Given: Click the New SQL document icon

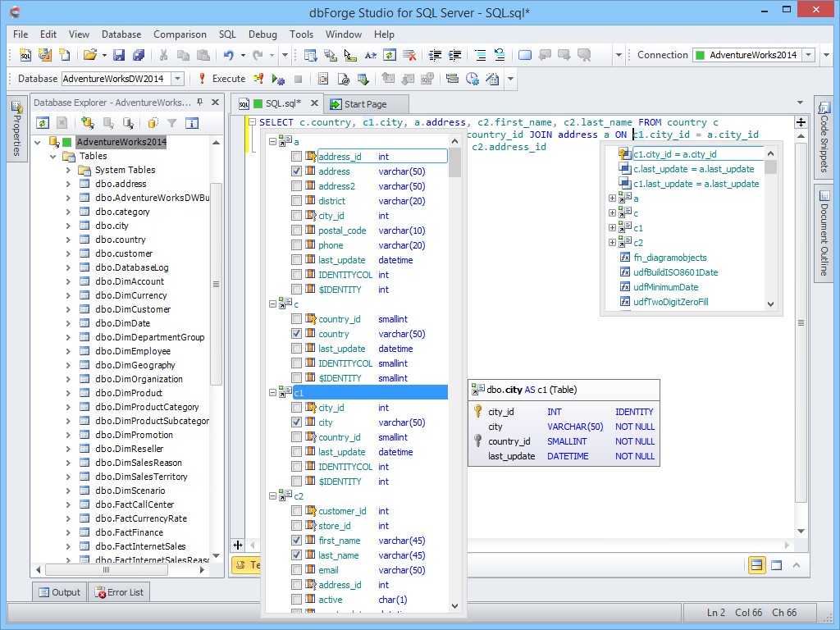Looking at the screenshot, I should (25, 55).
